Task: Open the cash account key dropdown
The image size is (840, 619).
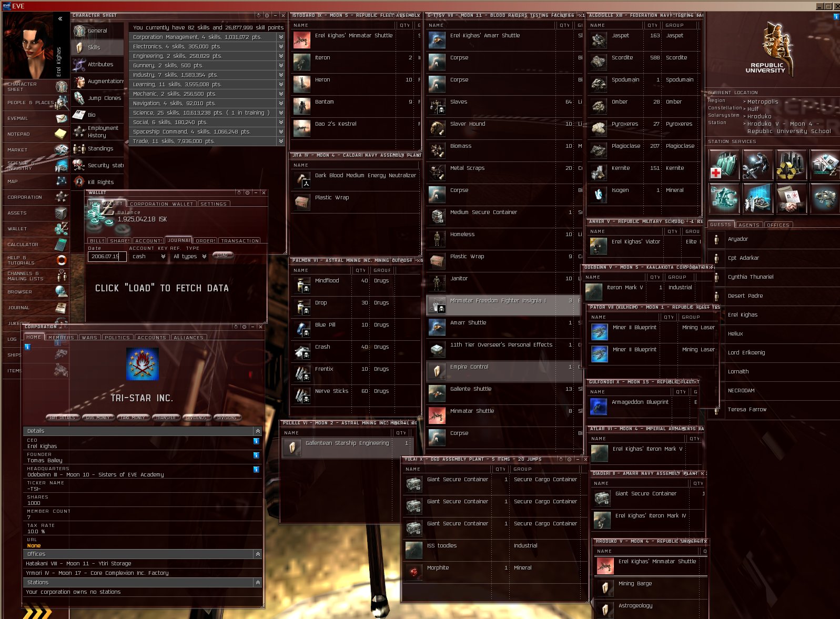Action: pos(148,257)
